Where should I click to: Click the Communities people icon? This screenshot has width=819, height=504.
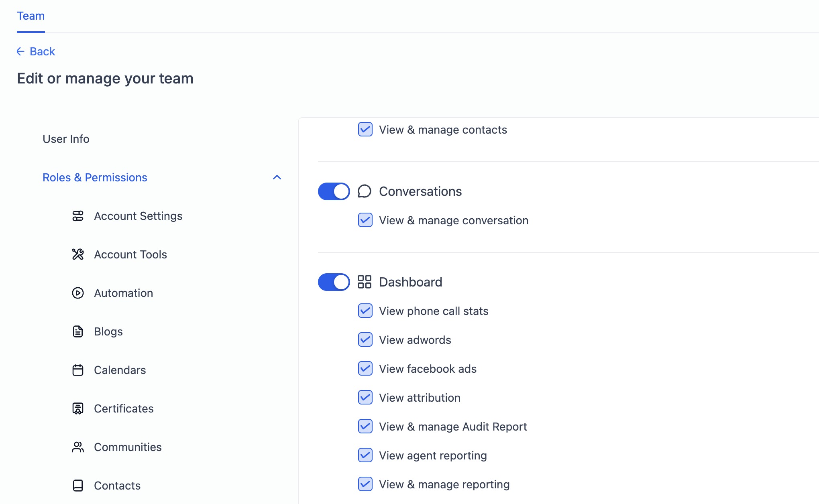(x=78, y=447)
